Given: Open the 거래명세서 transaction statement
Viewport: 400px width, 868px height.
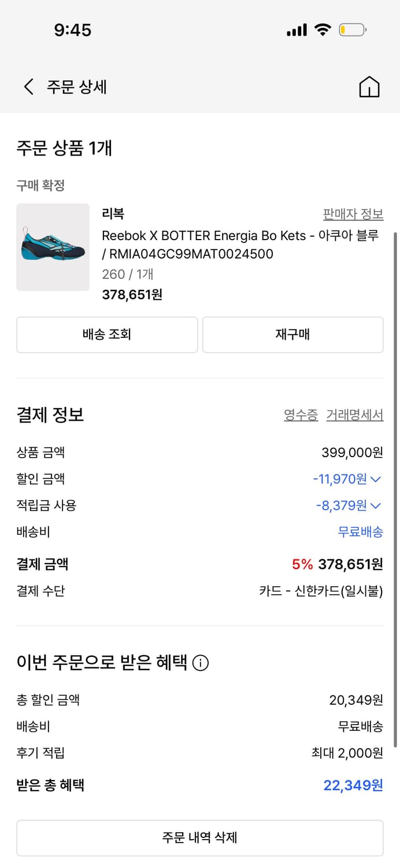Looking at the screenshot, I should 355,414.
